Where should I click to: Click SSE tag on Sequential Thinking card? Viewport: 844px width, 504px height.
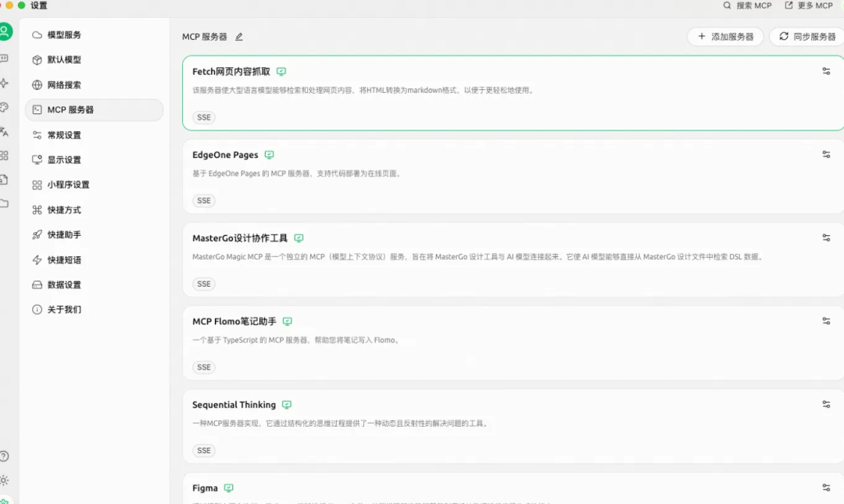point(204,451)
